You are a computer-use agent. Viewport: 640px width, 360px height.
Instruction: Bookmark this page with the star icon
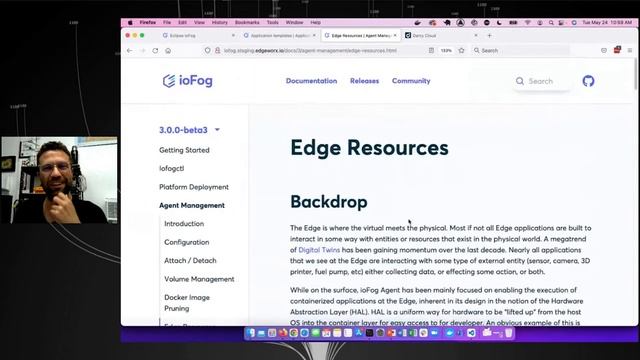tap(462, 50)
